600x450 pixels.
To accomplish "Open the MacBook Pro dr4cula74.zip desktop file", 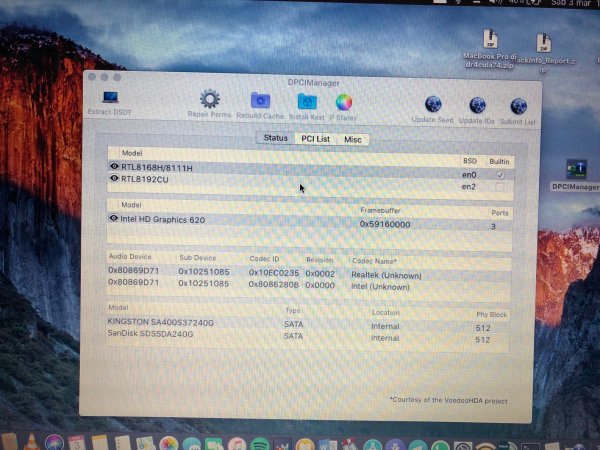I will point(490,39).
